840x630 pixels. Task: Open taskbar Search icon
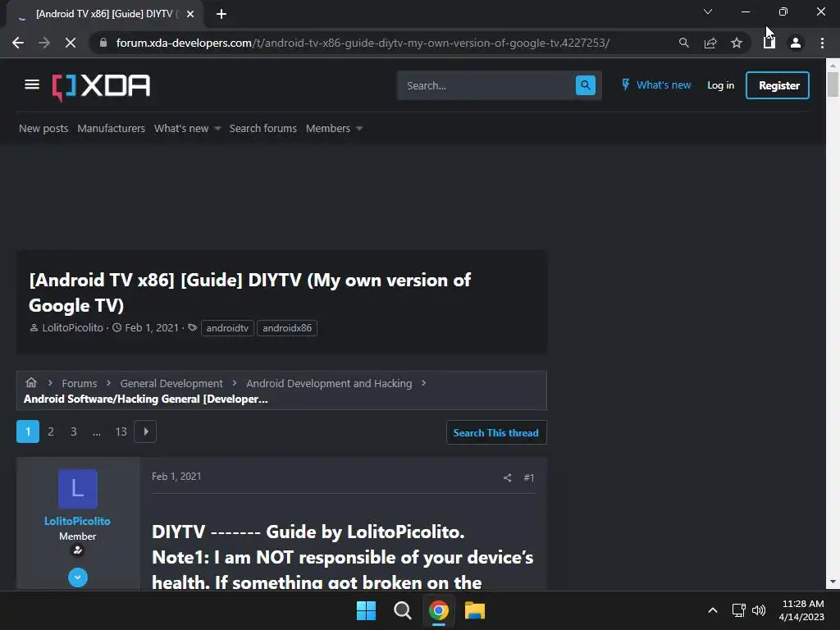pyautogui.click(x=402, y=610)
